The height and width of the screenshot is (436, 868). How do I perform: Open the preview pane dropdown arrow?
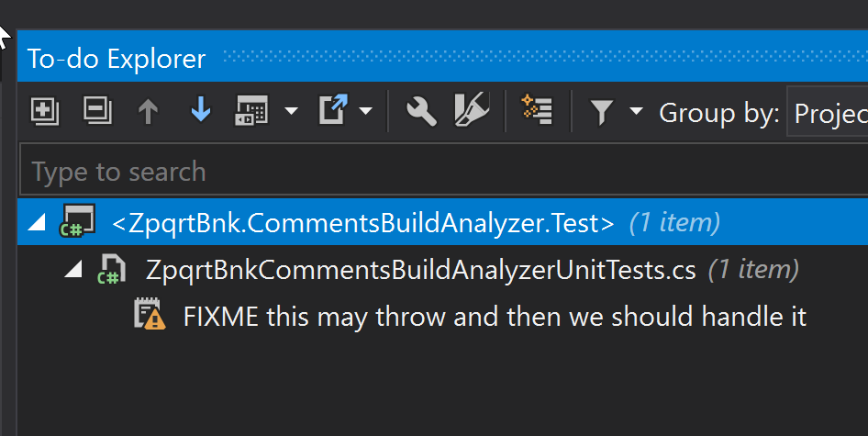coord(291,111)
